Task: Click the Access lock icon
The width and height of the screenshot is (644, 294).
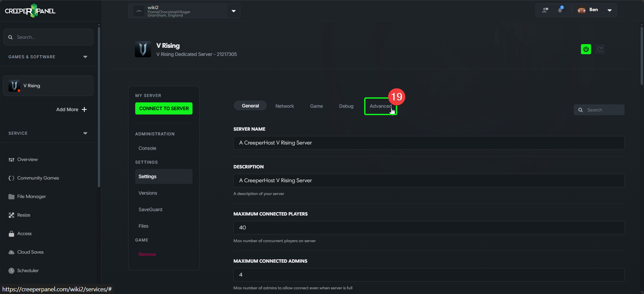Action: 11,234
